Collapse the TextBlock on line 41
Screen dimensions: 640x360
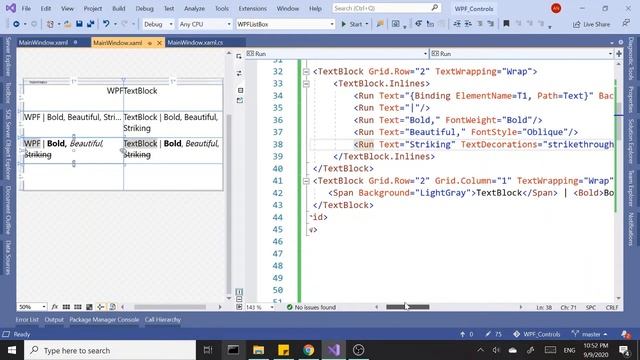click(306, 181)
